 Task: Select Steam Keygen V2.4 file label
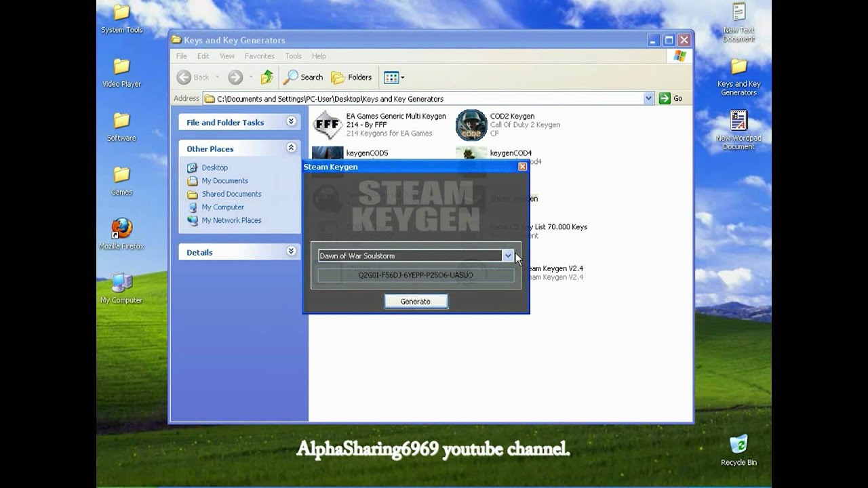(556, 268)
